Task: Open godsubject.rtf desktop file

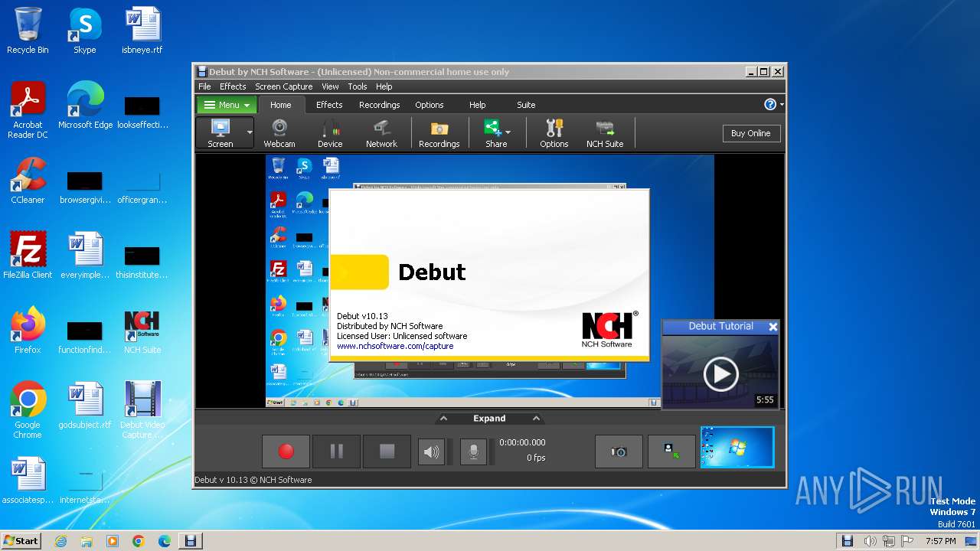Action: (x=85, y=406)
